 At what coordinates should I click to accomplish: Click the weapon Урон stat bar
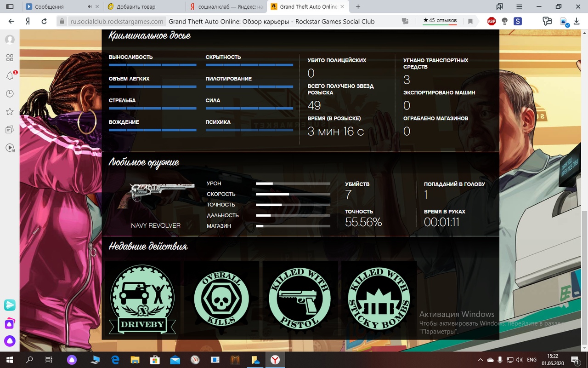click(x=293, y=184)
